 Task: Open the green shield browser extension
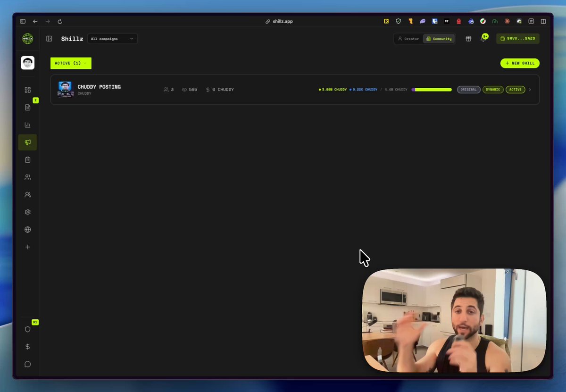pos(398,21)
